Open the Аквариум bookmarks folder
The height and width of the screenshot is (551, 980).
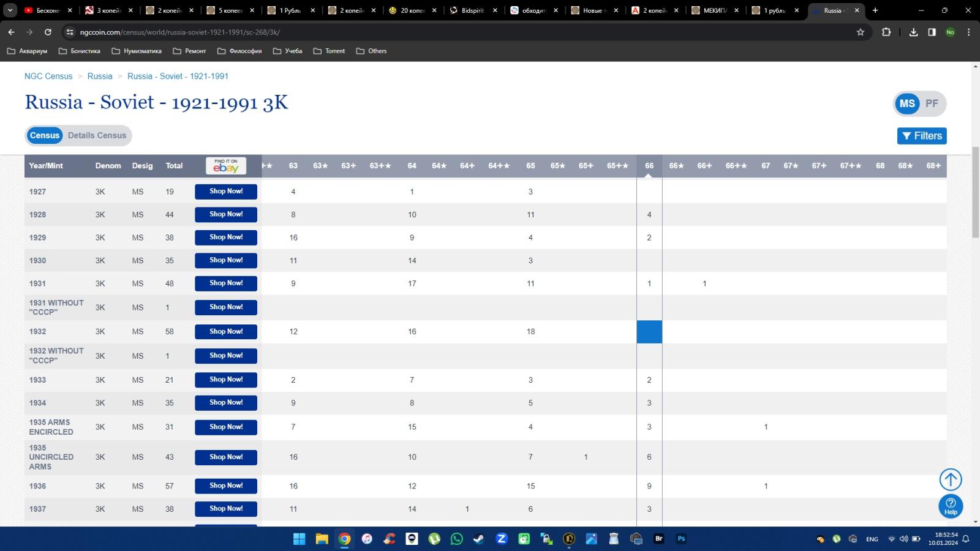coord(27,51)
